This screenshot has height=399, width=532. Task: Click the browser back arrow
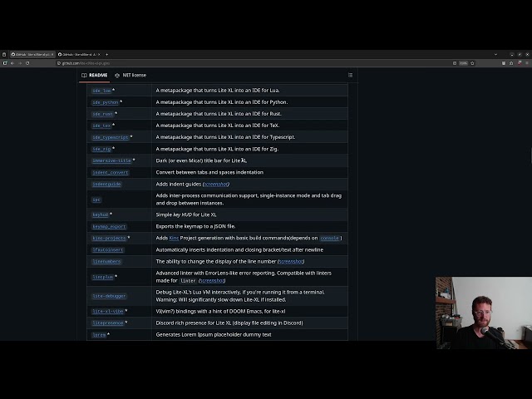(x=12, y=63)
